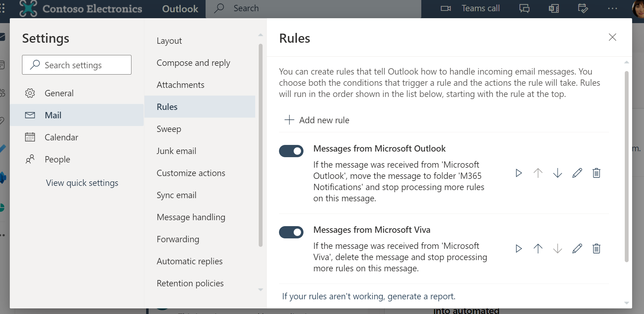Viewport: 644px width, 314px height.
Task: Open Junk email settings
Action: 200,151
